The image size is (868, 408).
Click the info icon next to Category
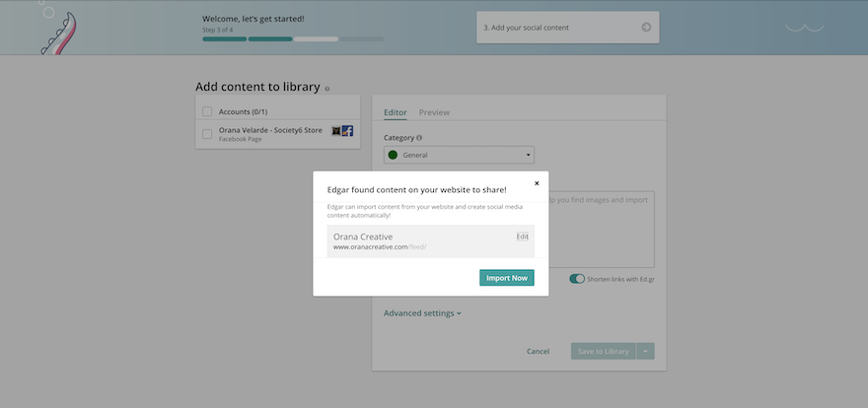[419, 138]
